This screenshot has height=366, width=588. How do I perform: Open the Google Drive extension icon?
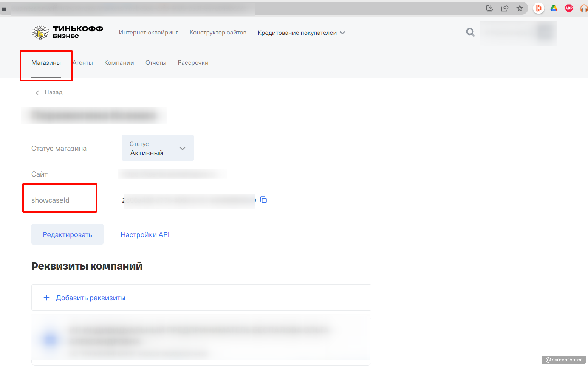pos(554,8)
